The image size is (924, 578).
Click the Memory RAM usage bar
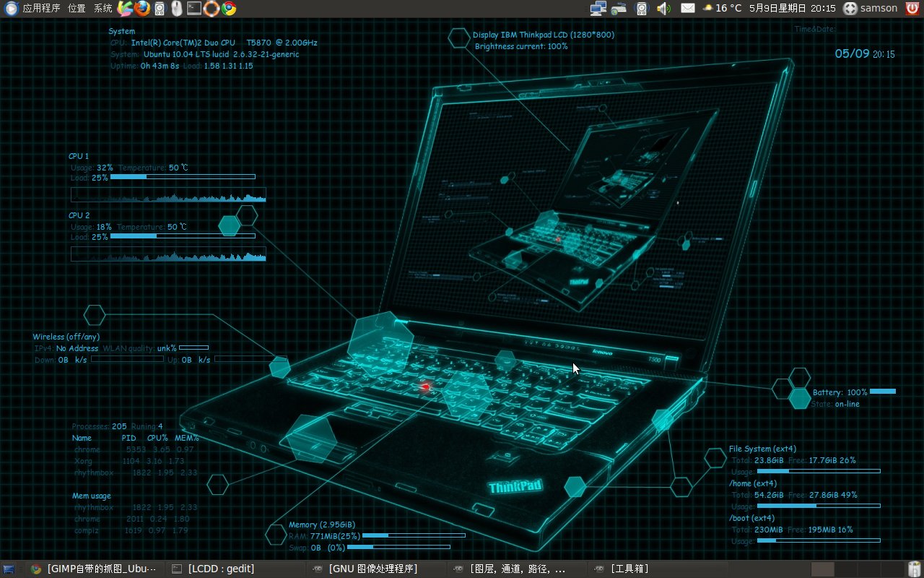click(414, 535)
